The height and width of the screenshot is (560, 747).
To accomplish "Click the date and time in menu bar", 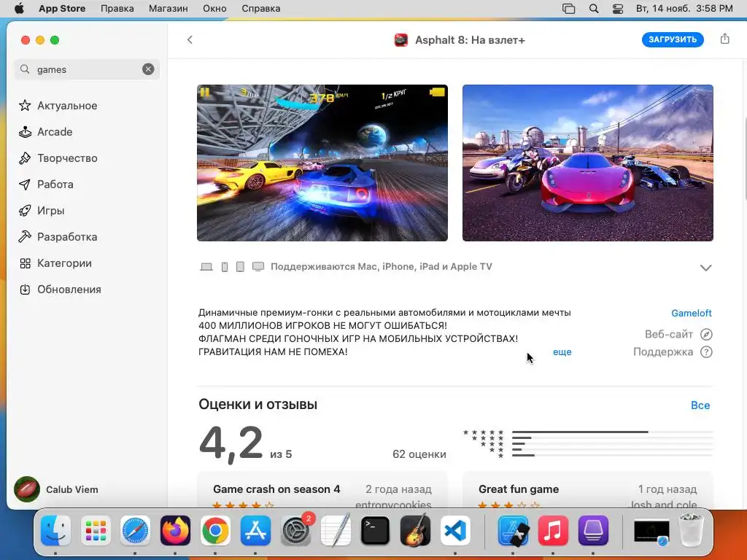I will [684, 9].
